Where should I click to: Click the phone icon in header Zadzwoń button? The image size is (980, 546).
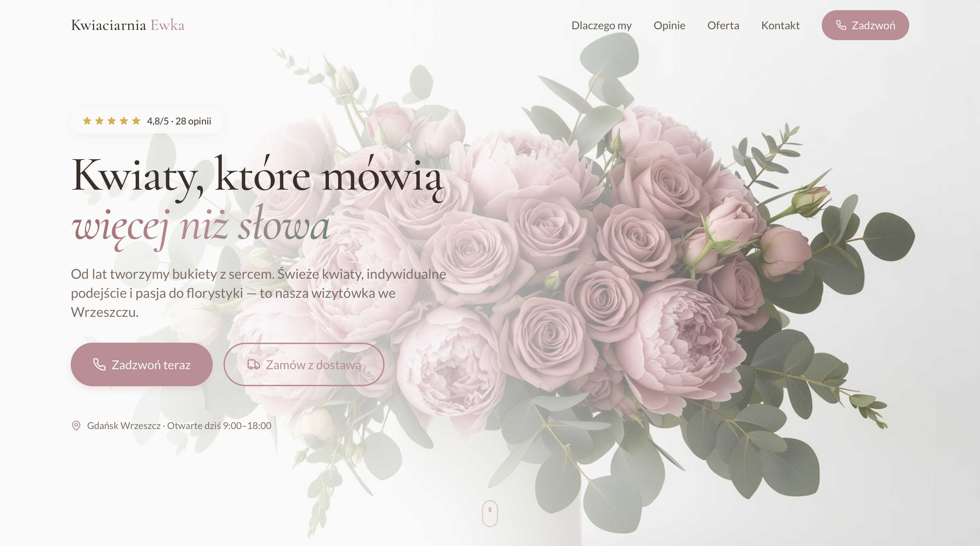coord(841,25)
